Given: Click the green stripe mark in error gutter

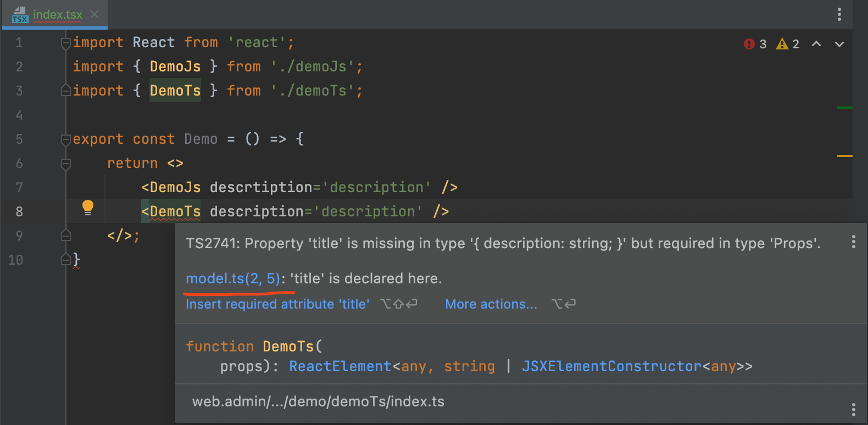Looking at the screenshot, I should coord(845,108).
